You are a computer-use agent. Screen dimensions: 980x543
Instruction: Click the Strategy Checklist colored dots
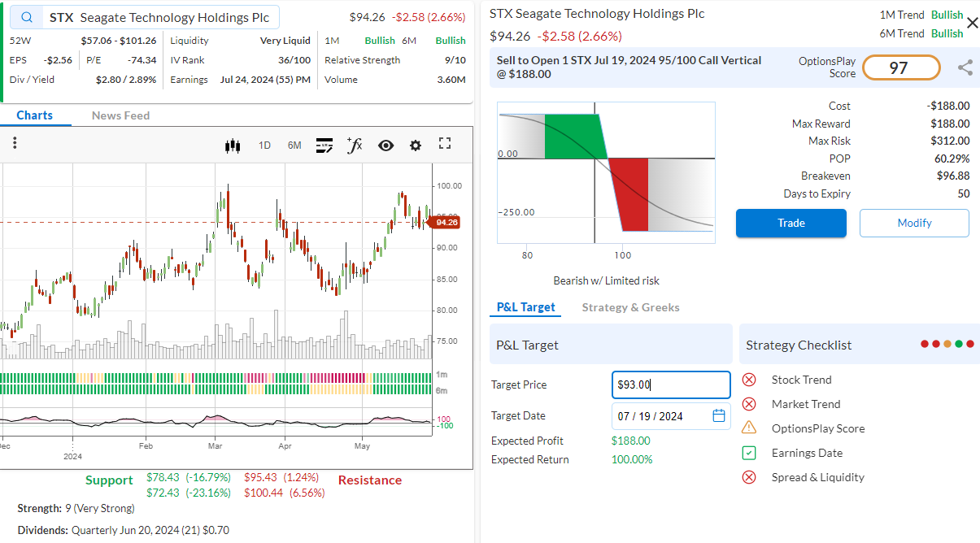tap(947, 344)
